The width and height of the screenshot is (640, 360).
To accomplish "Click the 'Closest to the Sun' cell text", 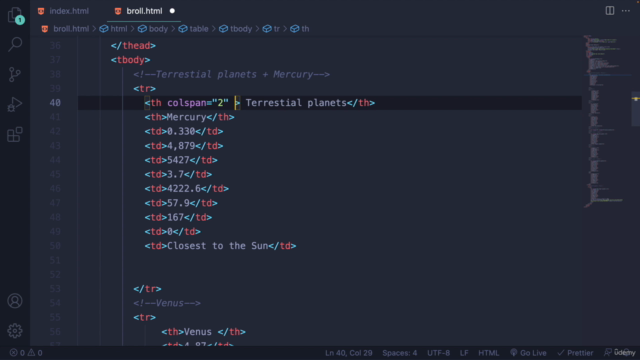I will (217, 246).
